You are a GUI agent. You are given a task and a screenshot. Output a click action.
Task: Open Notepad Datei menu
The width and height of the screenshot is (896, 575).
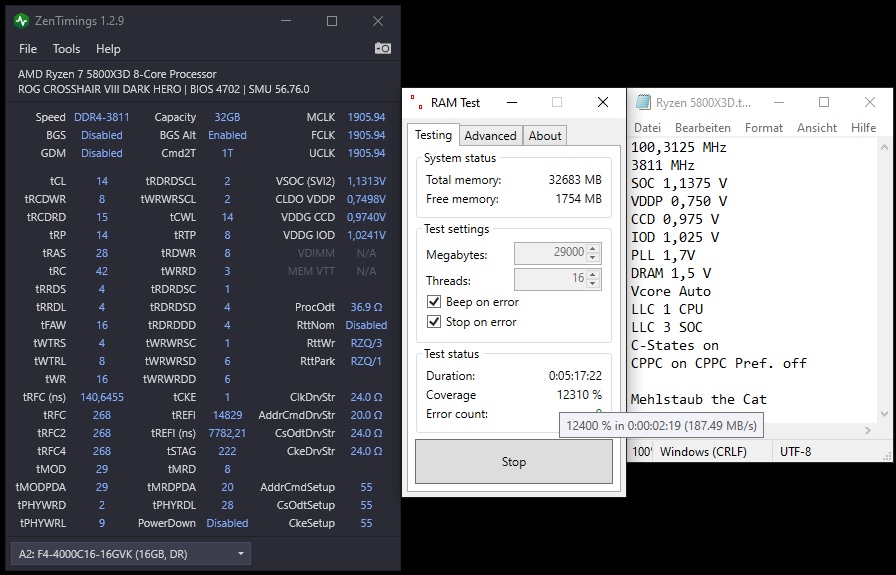tap(647, 127)
